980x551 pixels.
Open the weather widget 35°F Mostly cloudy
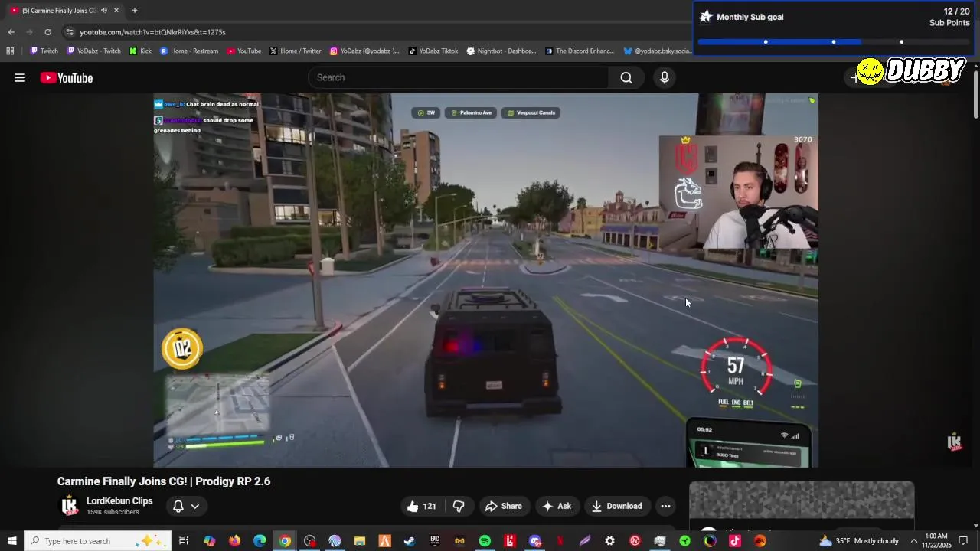(859, 541)
